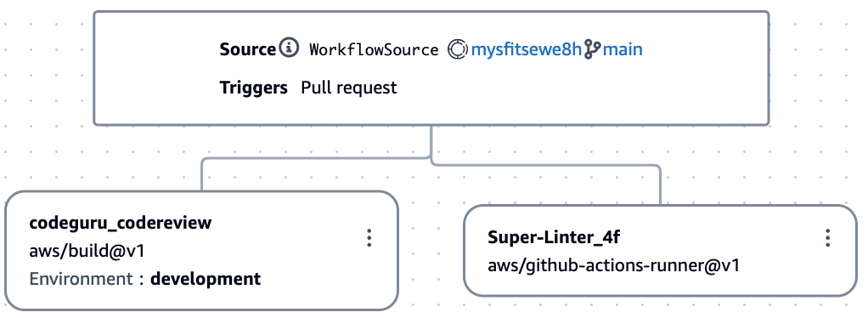Click the connector line leading to Super-Linter_4f

(660, 185)
